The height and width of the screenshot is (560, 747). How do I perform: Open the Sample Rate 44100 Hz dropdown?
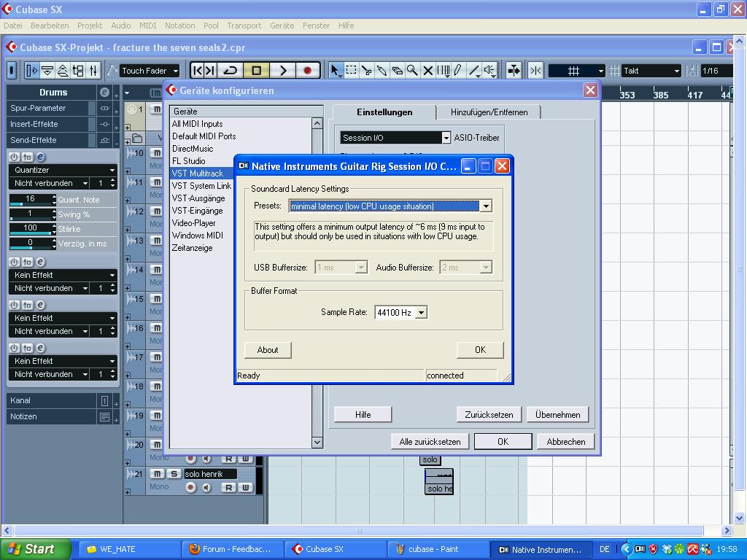point(421,313)
